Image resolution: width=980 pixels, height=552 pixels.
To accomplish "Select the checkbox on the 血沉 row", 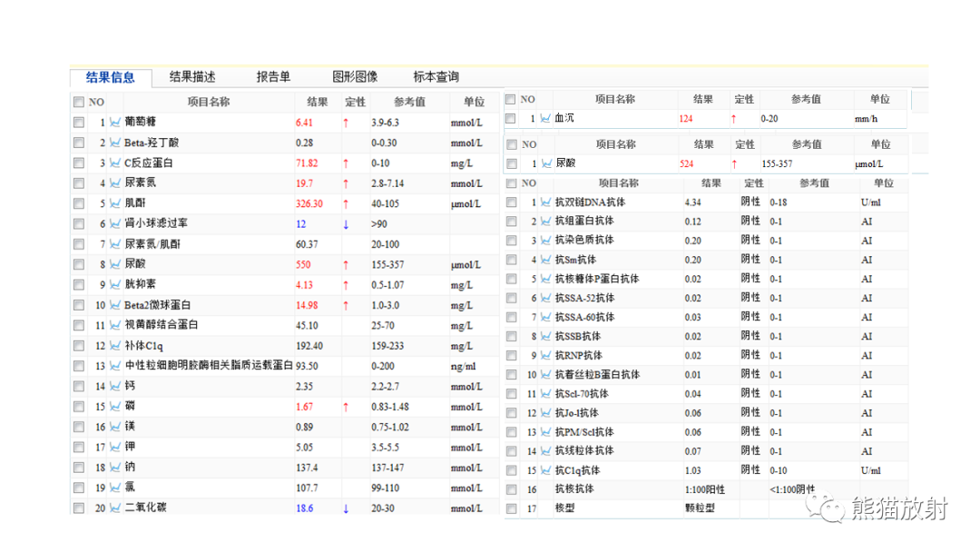I will [x=513, y=119].
